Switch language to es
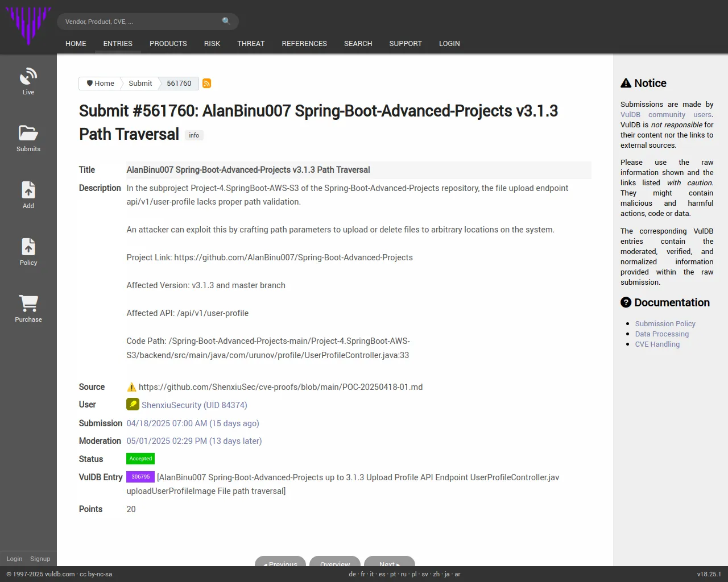 click(x=382, y=574)
